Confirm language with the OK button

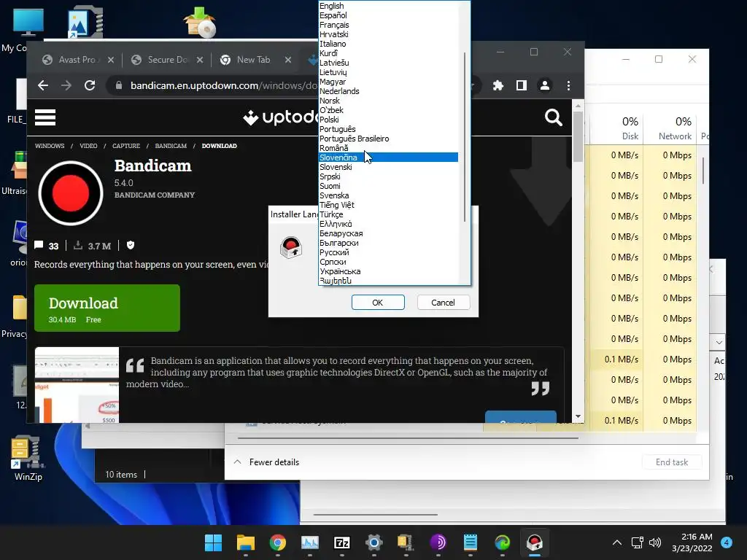378,303
